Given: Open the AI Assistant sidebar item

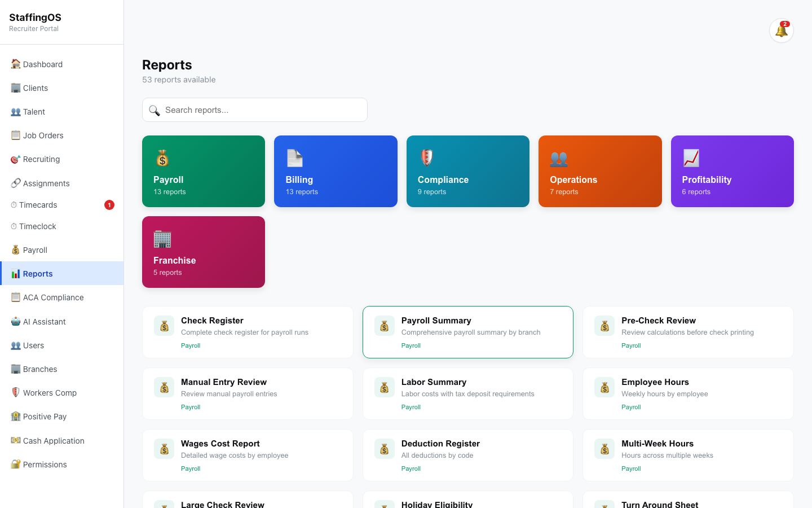Looking at the screenshot, I should tap(44, 322).
